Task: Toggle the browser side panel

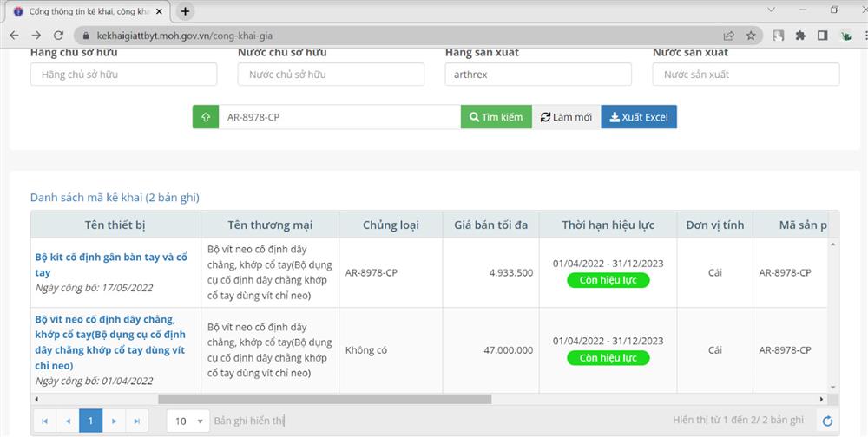Action: (x=822, y=36)
